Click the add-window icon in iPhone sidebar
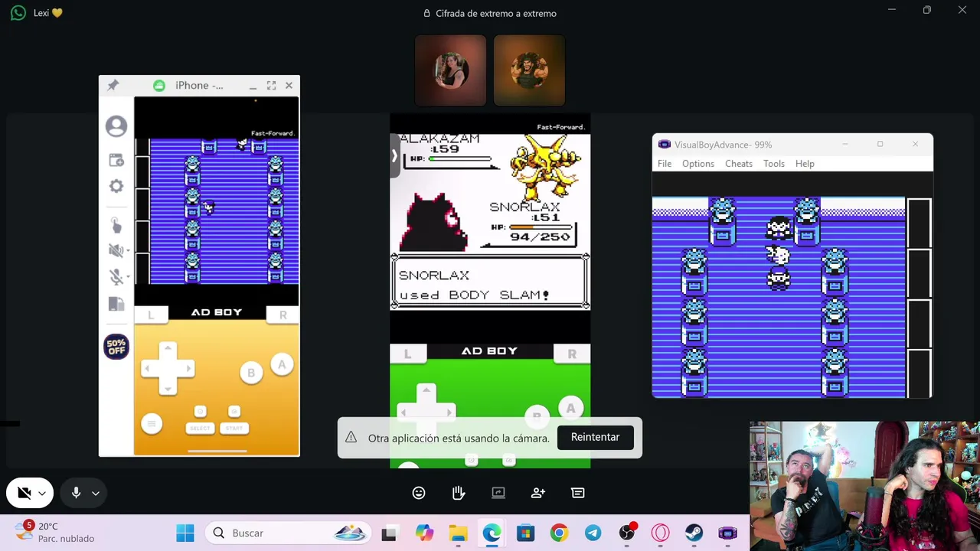This screenshot has height=551, width=980. coord(116,160)
